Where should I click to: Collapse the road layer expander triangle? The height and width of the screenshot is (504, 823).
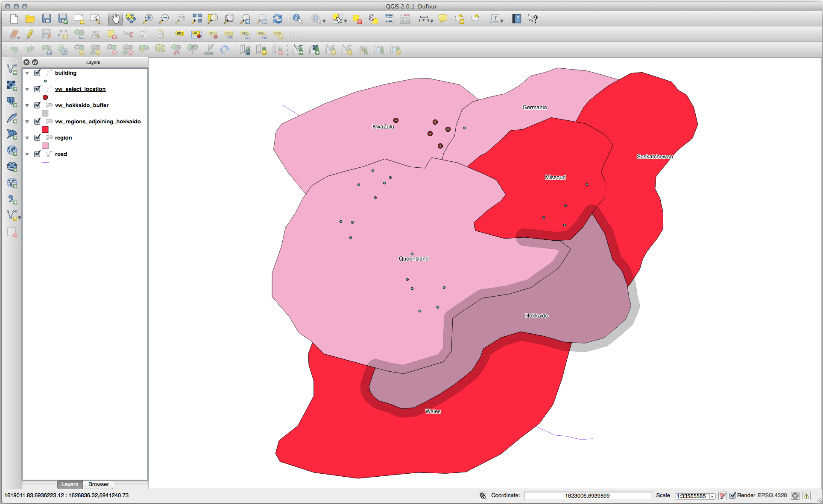pyautogui.click(x=27, y=154)
